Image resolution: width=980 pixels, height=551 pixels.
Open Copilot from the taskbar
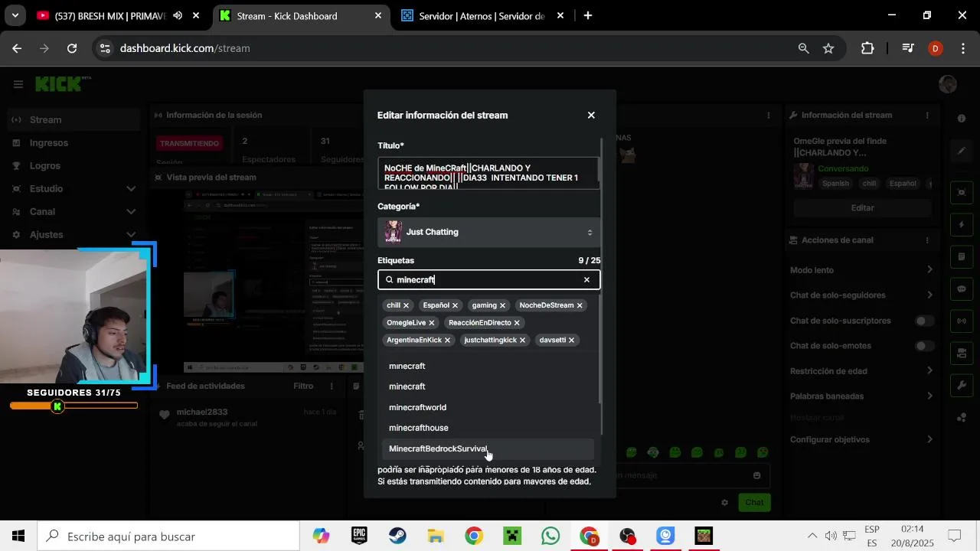tap(321, 536)
